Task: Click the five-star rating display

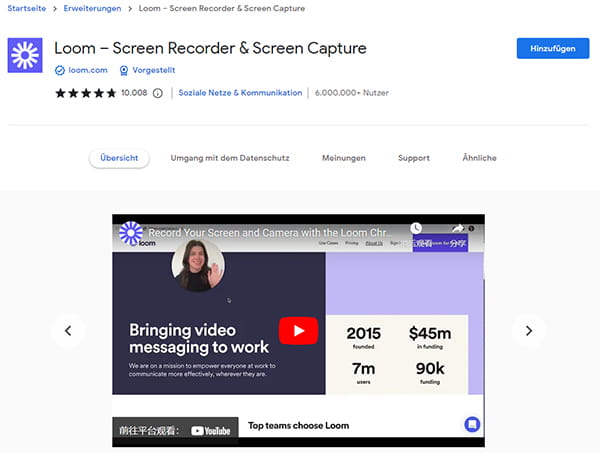Action: pos(86,93)
